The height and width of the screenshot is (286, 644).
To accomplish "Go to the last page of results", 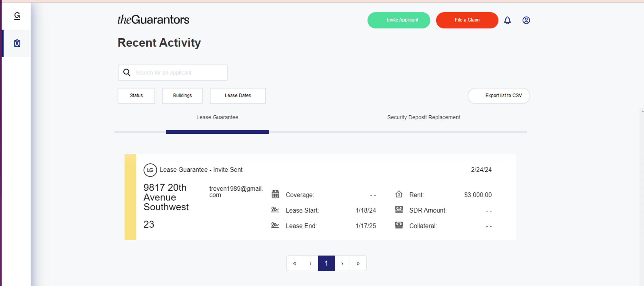I will 358,263.
